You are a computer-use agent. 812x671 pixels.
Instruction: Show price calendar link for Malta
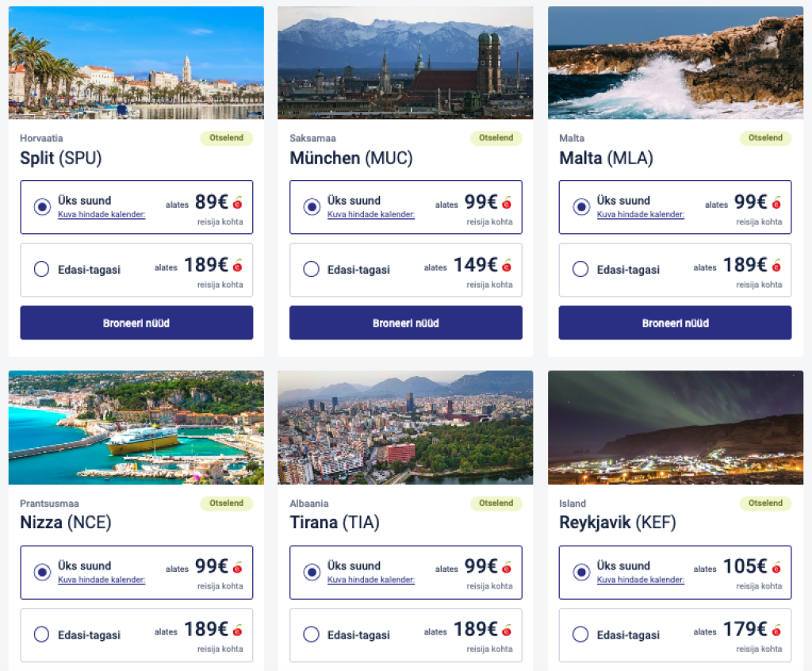pyautogui.click(x=641, y=214)
